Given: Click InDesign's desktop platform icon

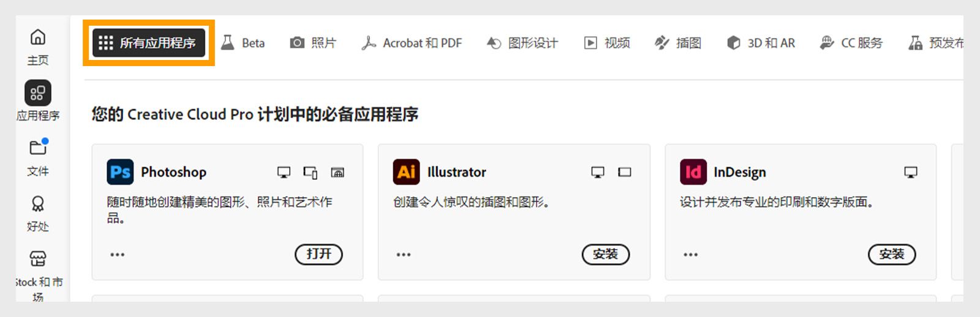Looking at the screenshot, I should (x=911, y=173).
